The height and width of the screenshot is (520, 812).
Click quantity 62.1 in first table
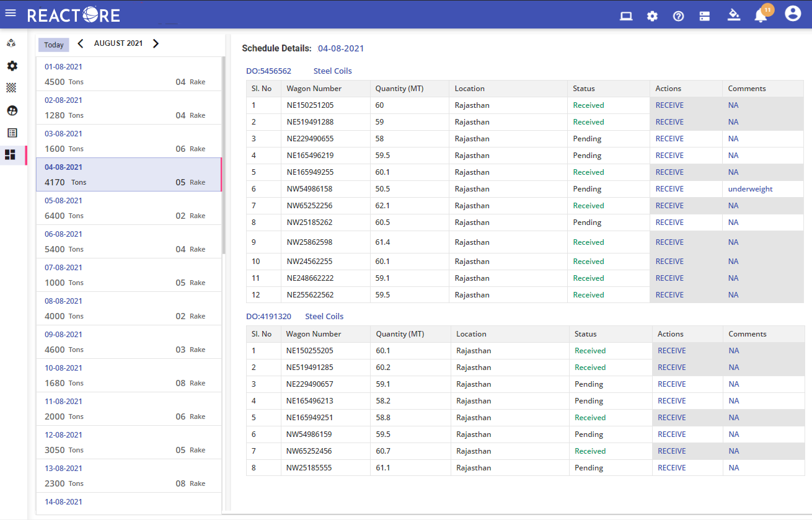point(382,206)
